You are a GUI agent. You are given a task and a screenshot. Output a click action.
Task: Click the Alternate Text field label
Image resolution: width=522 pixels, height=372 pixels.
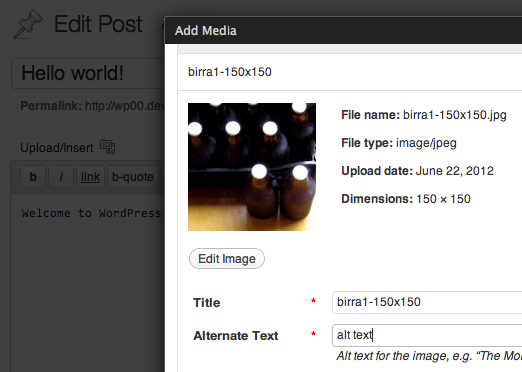tap(236, 336)
